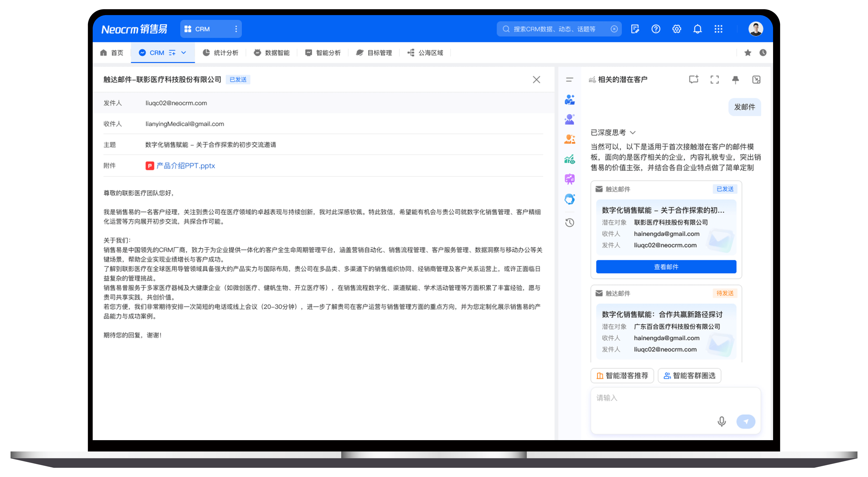Open the help question mark icon
This screenshot has height=477, width=868.
point(656,29)
